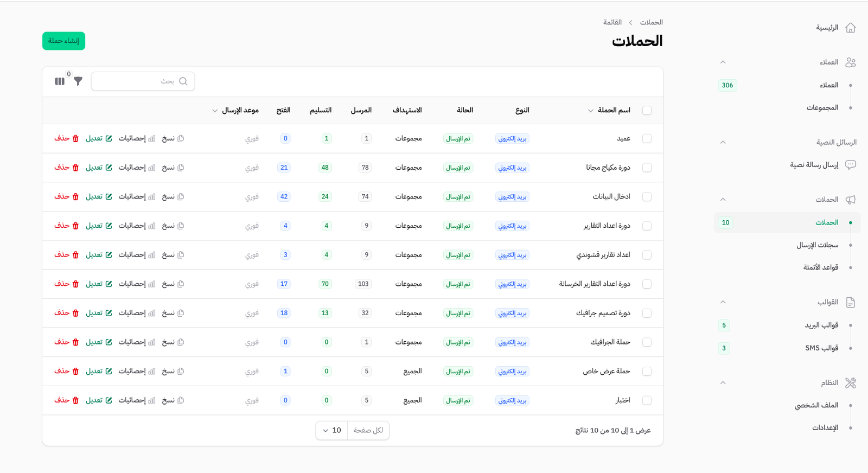Select checkbox for حملة عرض خاص
Screen dimensions: 868x473
click(x=647, y=372)
